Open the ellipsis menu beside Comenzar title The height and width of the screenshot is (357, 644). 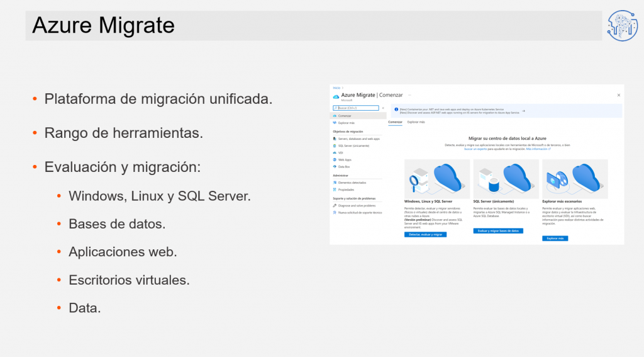(409, 95)
